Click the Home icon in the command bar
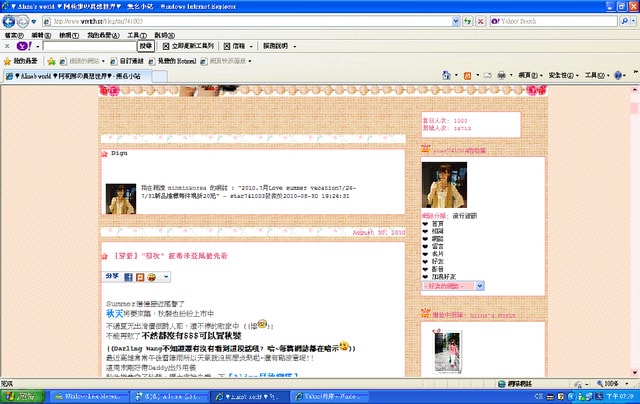 point(444,76)
